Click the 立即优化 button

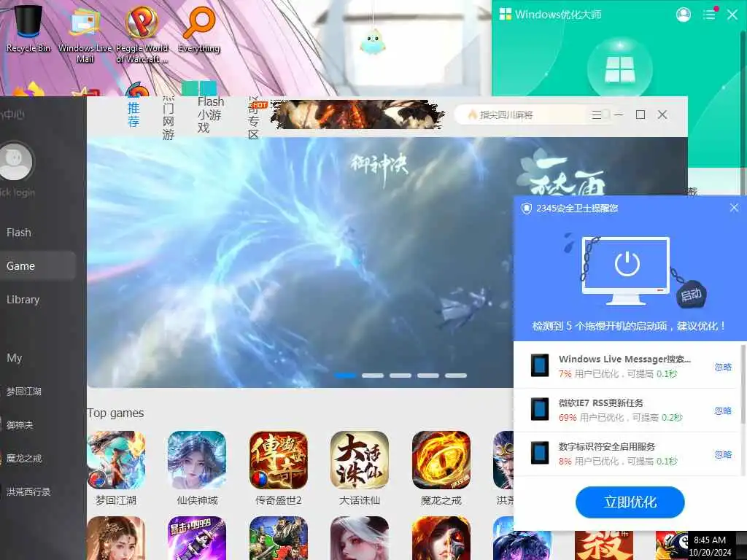tap(630, 502)
